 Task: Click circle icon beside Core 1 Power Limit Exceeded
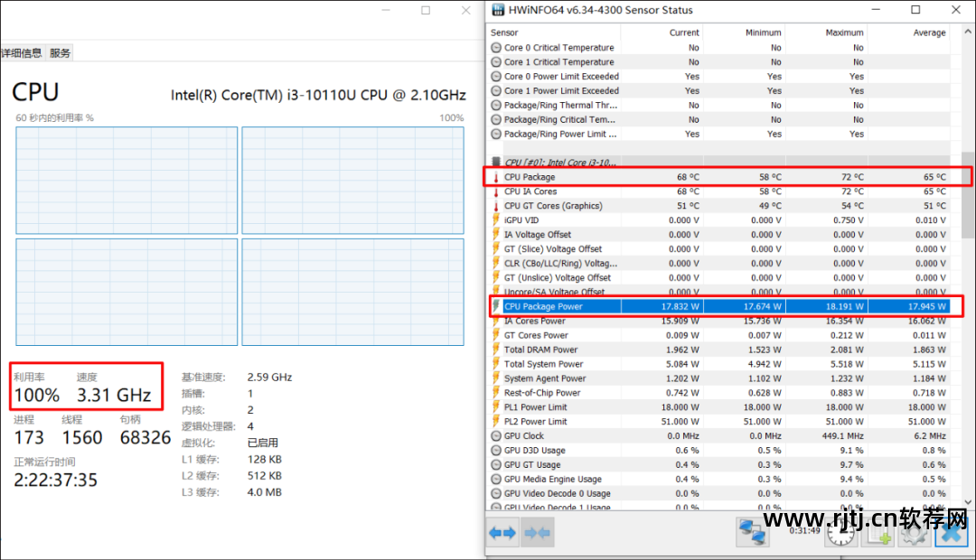click(496, 91)
